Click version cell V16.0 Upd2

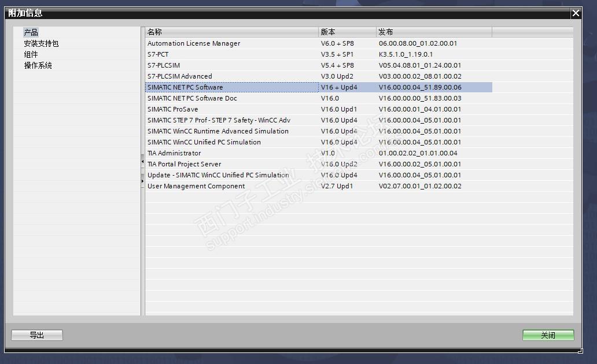pos(347,164)
